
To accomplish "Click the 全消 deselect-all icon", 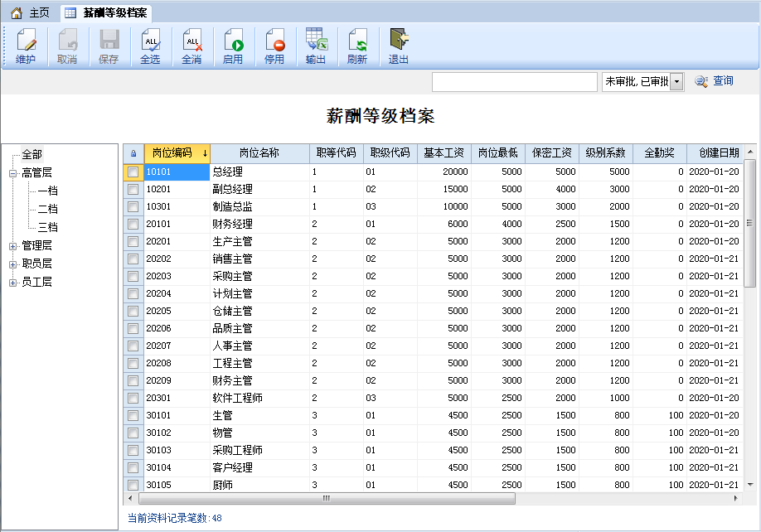I will [x=191, y=46].
